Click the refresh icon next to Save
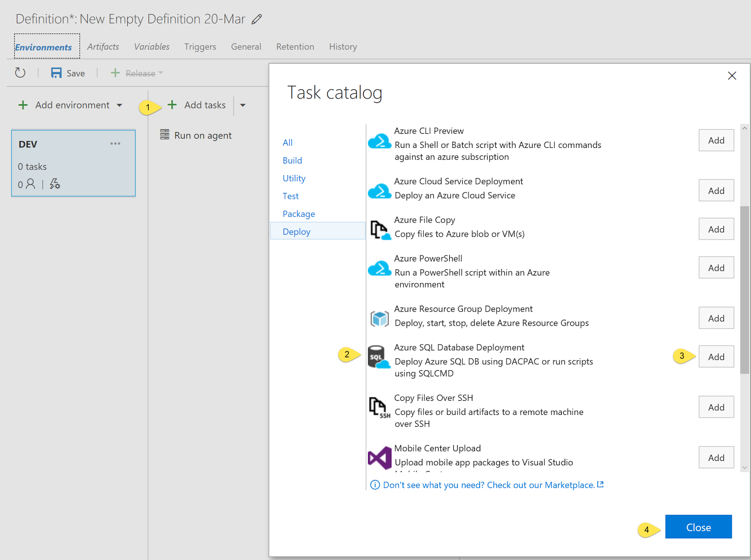The image size is (751, 560). 20,73
